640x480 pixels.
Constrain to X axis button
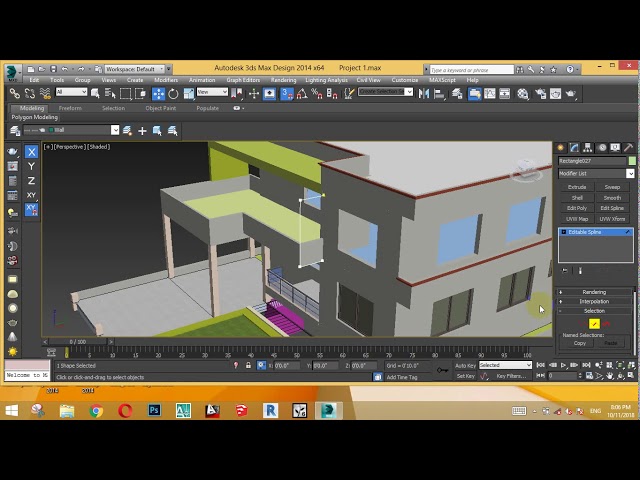click(x=31, y=152)
